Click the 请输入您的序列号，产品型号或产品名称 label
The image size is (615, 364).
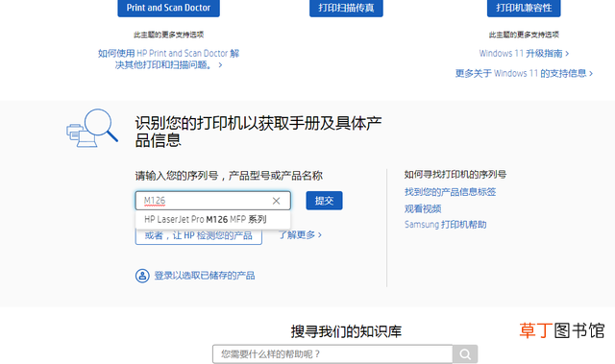(x=229, y=176)
